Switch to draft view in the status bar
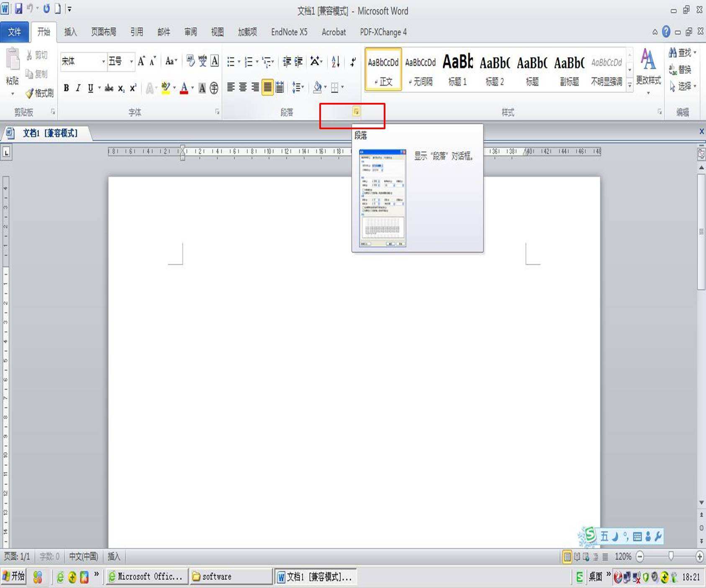706x588 pixels. pyautogui.click(x=605, y=557)
